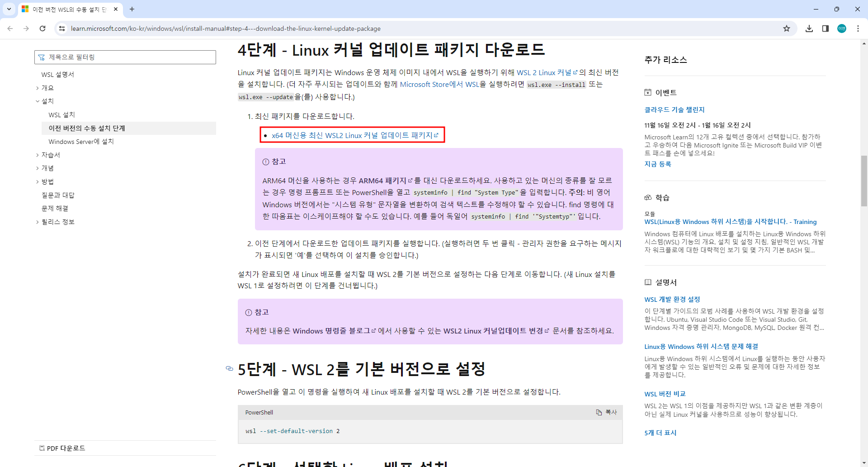Click the browser forward arrow
Image resolution: width=868 pixels, height=467 pixels.
click(26, 29)
